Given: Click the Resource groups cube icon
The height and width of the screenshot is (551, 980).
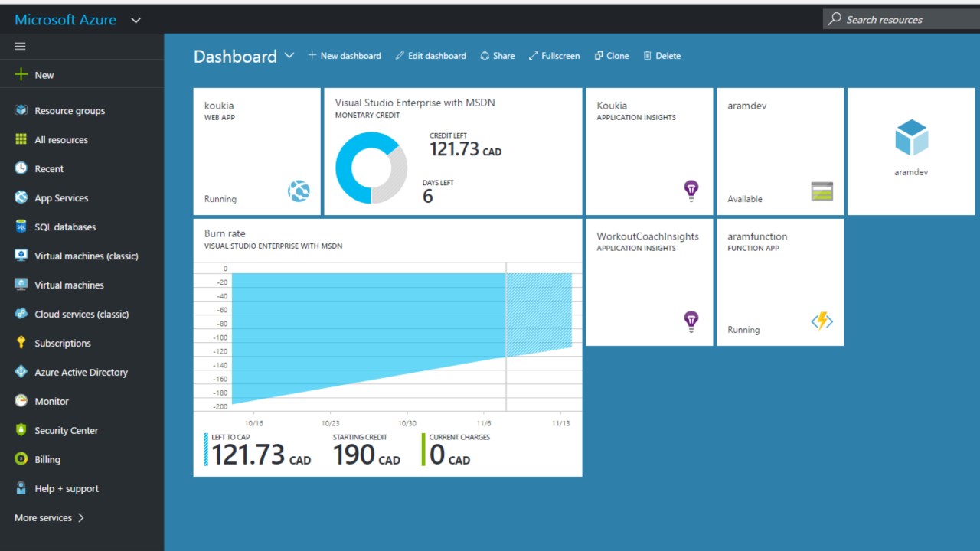Looking at the screenshot, I should tap(21, 110).
